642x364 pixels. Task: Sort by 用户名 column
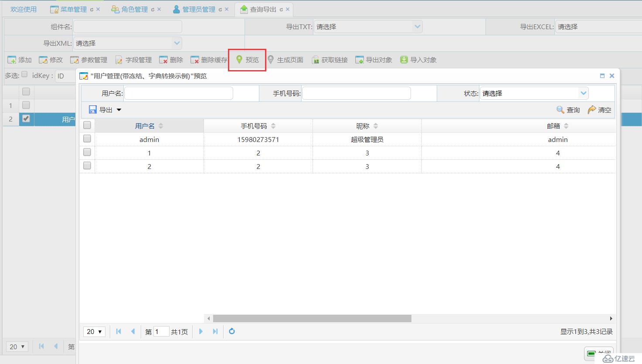tap(149, 126)
